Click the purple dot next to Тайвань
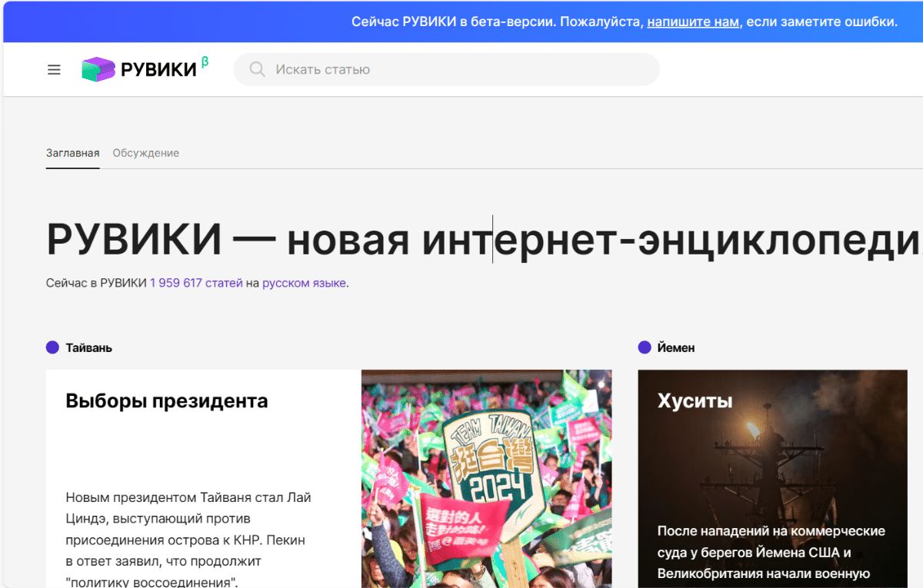This screenshot has height=588, width=923. [x=52, y=347]
